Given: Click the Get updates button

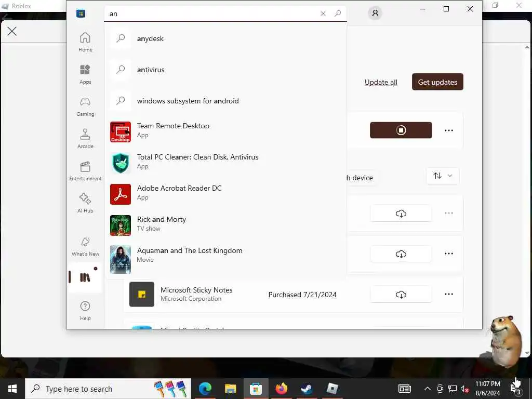Looking at the screenshot, I should click(437, 82).
